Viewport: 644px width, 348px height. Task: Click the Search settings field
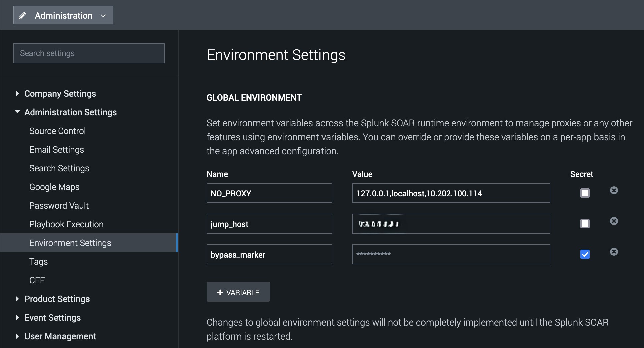click(x=89, y=53)
